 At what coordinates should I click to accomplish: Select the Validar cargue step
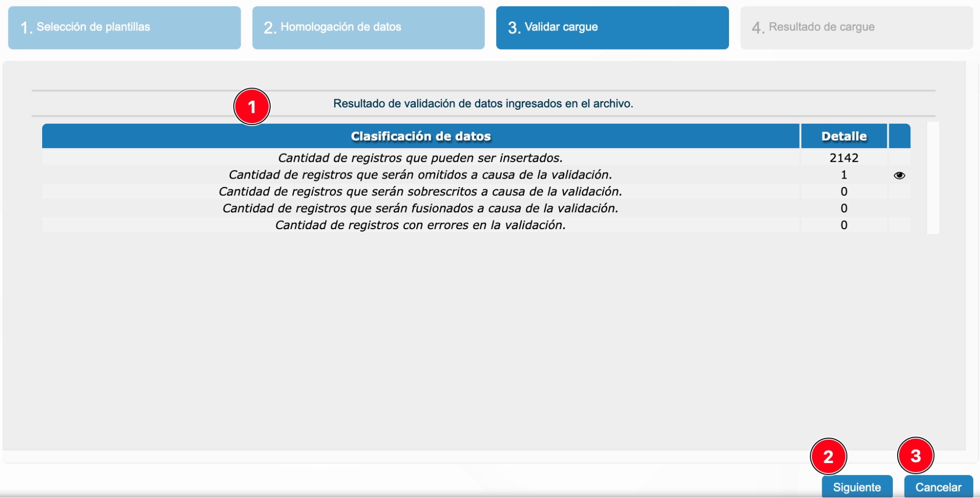612,27
